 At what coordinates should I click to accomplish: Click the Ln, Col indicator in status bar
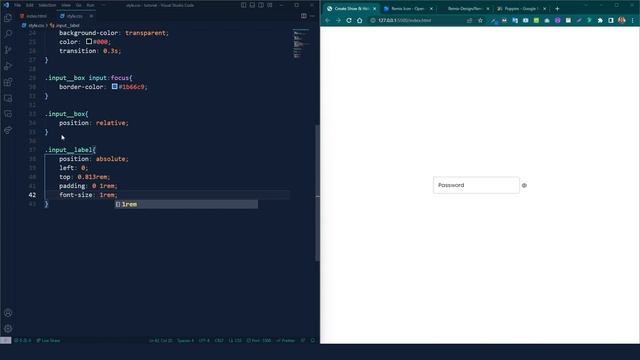160,340
